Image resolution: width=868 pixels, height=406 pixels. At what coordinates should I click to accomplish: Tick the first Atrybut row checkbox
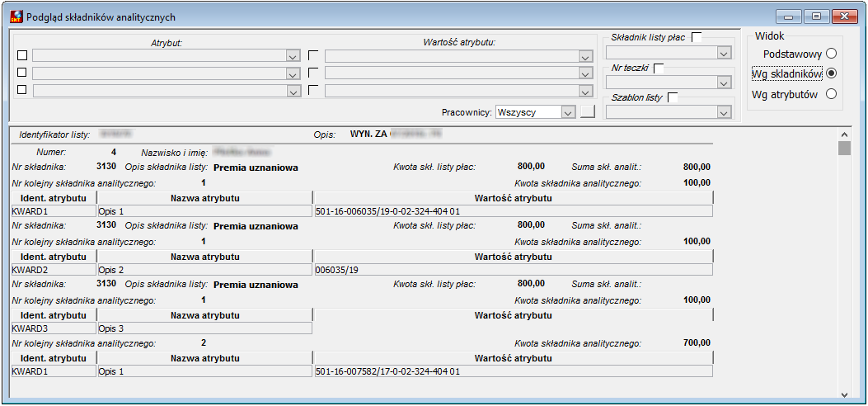pyautogui.click(x=22, y=56)
